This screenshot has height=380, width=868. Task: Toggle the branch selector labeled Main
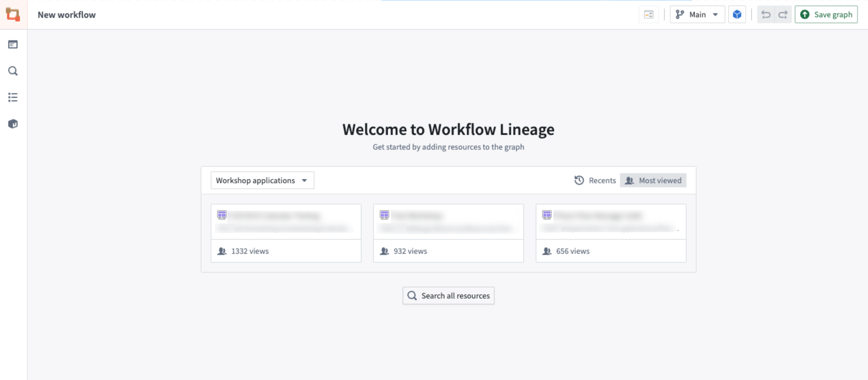(696, 14)
